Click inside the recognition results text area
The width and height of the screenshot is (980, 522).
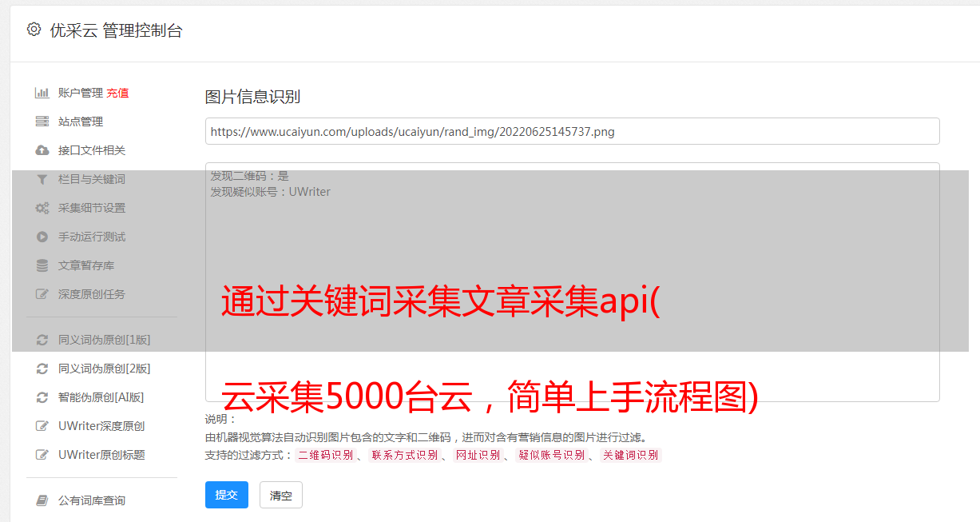click(x=572, y=281)
